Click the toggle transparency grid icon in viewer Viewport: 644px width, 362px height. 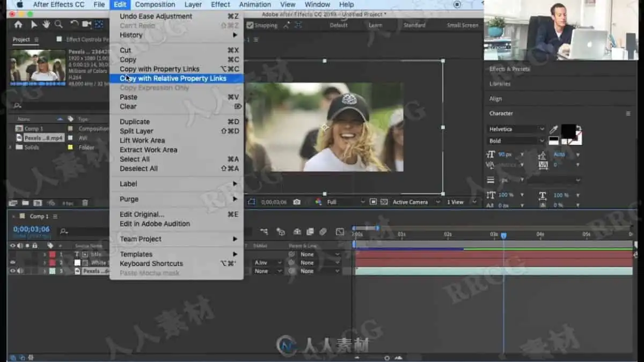click(384, 202)
